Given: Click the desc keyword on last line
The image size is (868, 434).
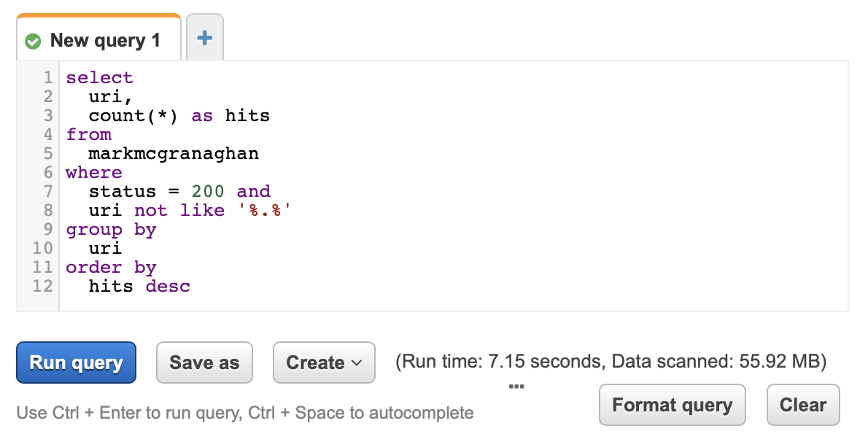Looking at the screenshot, I should click(168, 286).
